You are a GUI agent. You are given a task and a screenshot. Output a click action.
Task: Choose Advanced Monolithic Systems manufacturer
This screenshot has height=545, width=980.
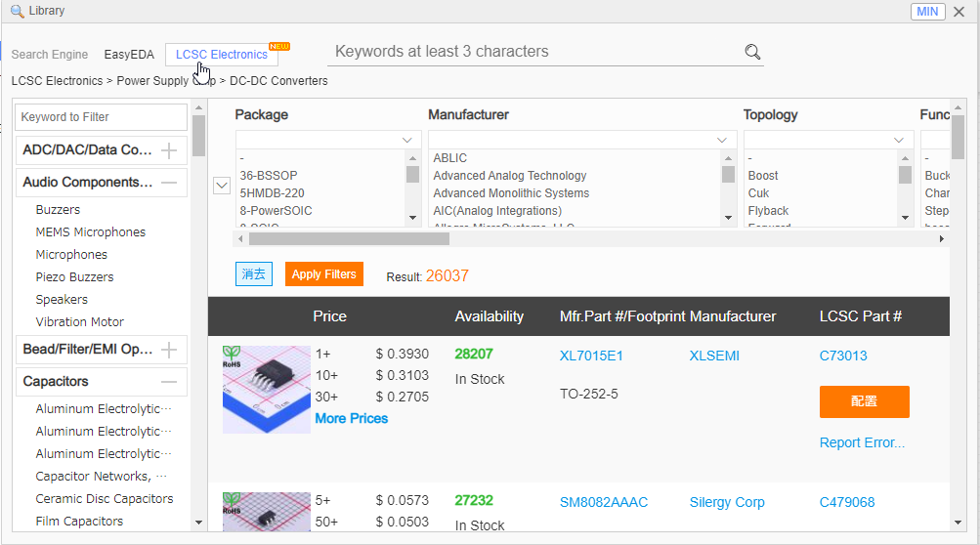coord(511,193)
